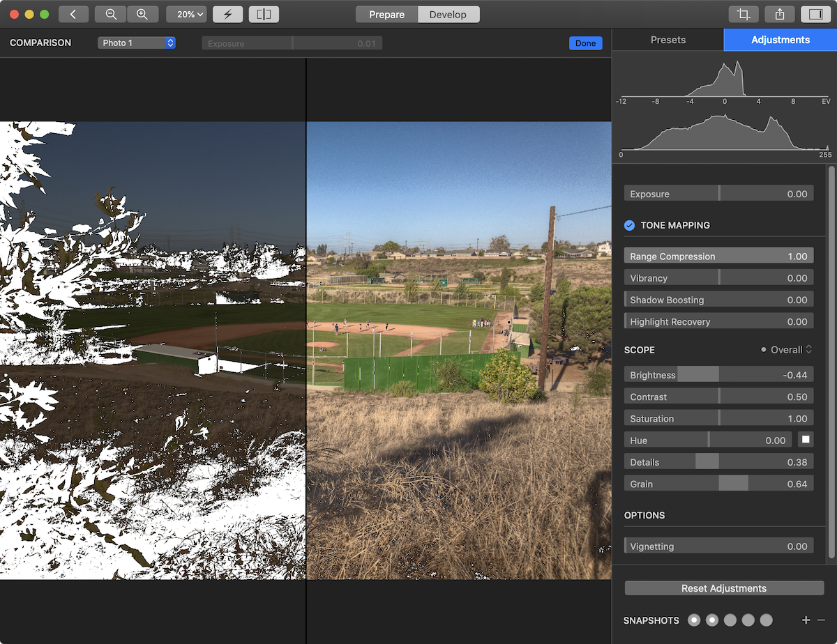This screenshot has height=644, width=837.
Task: Click the Reset Adjustments button
Action: [x=723, y=588]
